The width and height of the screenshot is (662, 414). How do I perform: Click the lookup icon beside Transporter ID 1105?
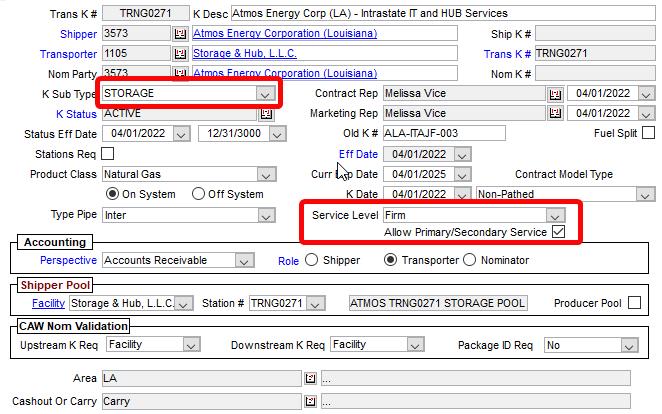pyautogui.click(x=180, y=54)
